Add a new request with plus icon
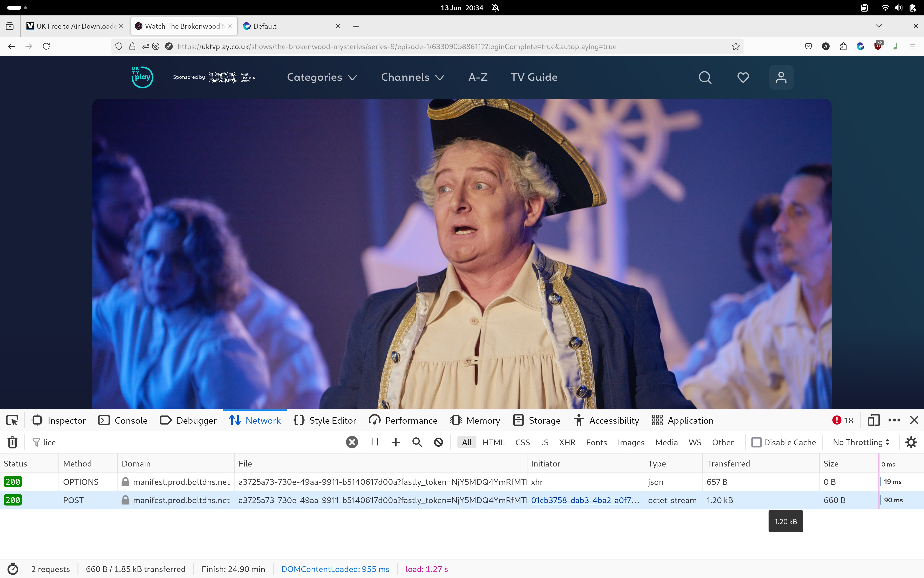This screenshot has height=578, width=924. [x=396, y=442]
